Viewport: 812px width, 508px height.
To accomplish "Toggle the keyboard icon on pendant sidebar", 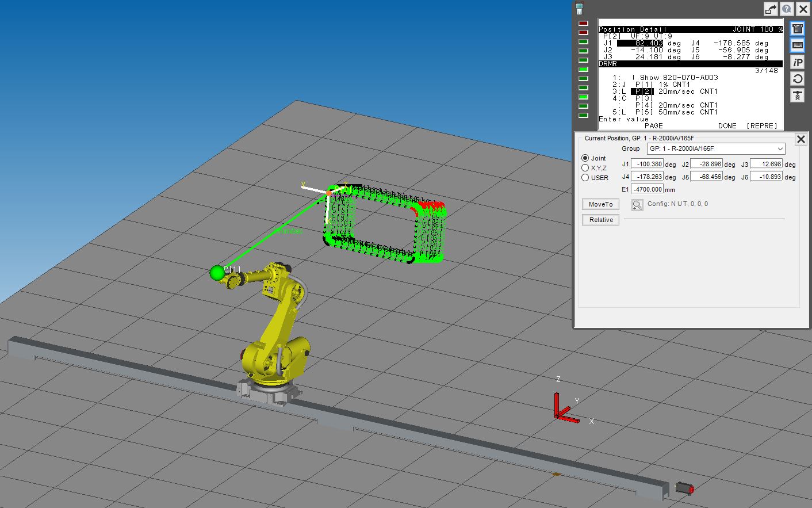I will 797,45.
